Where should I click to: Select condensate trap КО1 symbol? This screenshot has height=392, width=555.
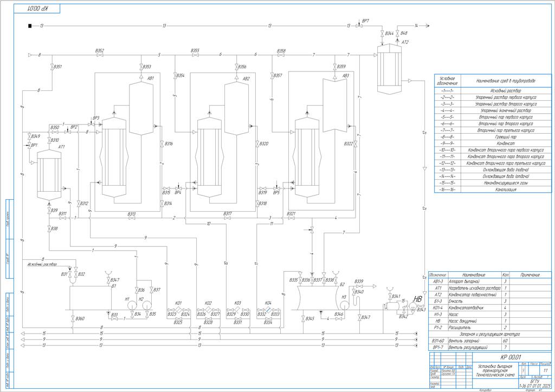click(178, 309)
